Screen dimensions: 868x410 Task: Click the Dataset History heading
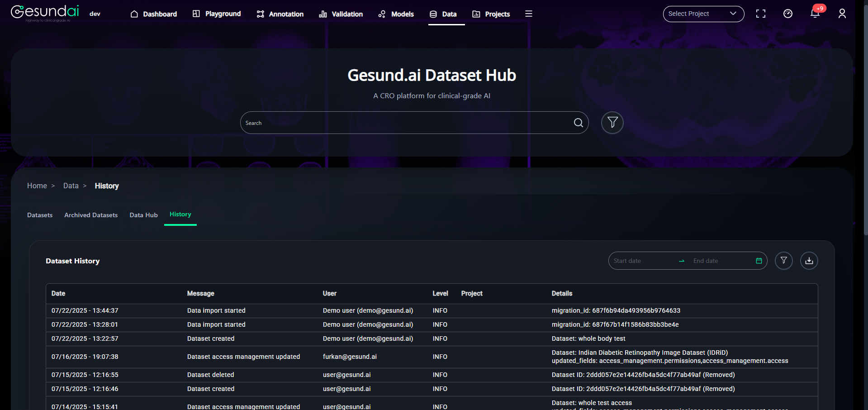pos(73,261)
